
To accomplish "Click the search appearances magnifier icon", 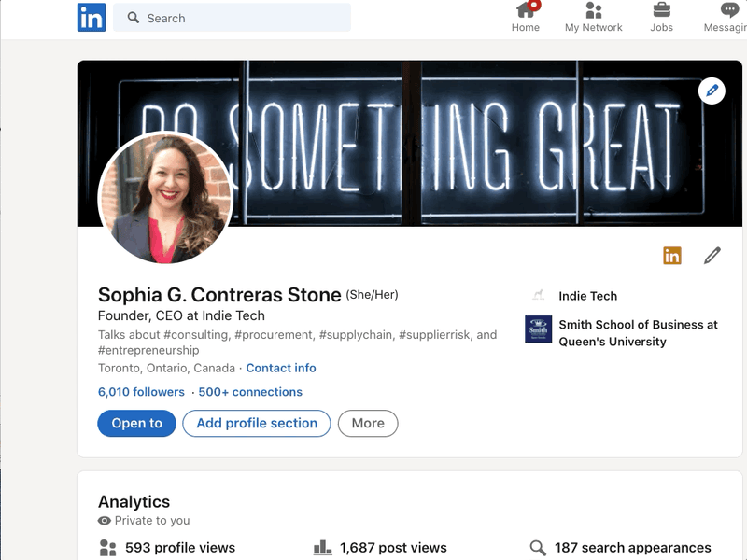I will [x=537, y=545].
